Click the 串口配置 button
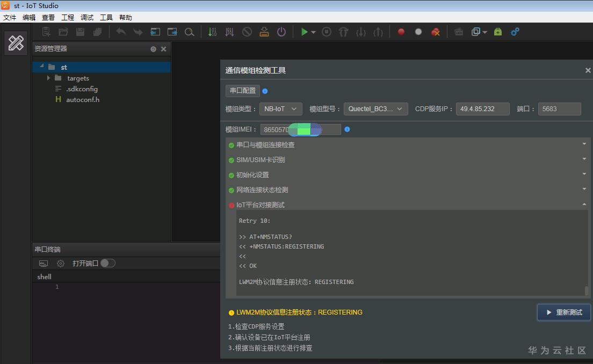The width and height of the screenshot is (593, 364). 242,90
